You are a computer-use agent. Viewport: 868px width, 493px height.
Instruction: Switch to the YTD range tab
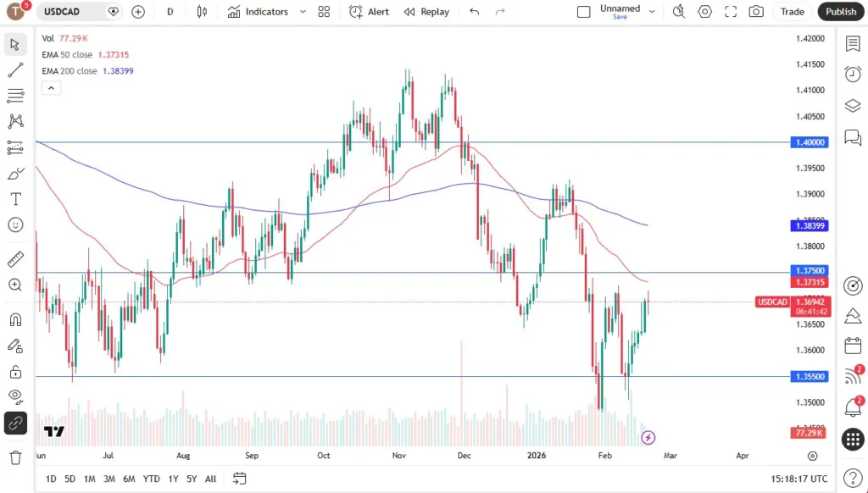(x=151, y=479)
